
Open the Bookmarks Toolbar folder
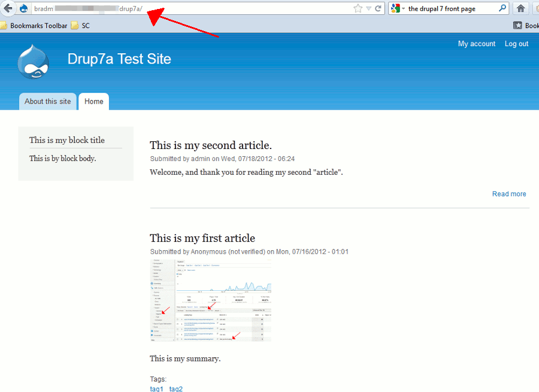pos(34,26)
